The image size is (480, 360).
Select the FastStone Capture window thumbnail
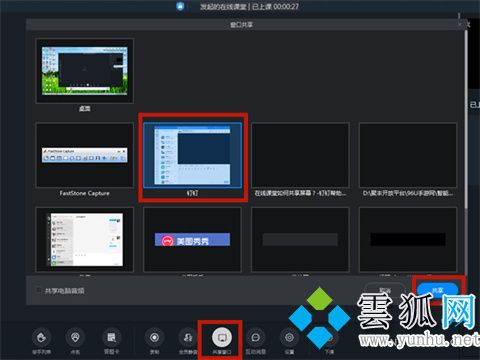pos(84,155)
